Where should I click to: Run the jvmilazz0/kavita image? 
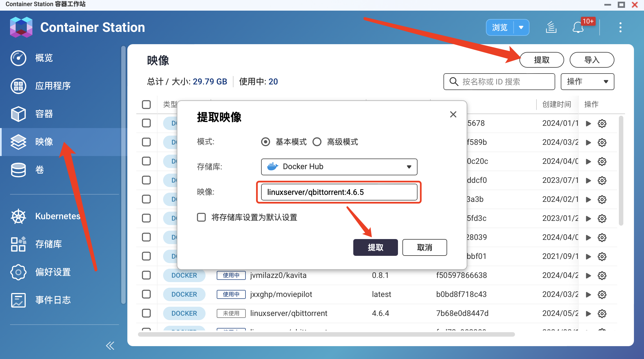coord(588,275)
